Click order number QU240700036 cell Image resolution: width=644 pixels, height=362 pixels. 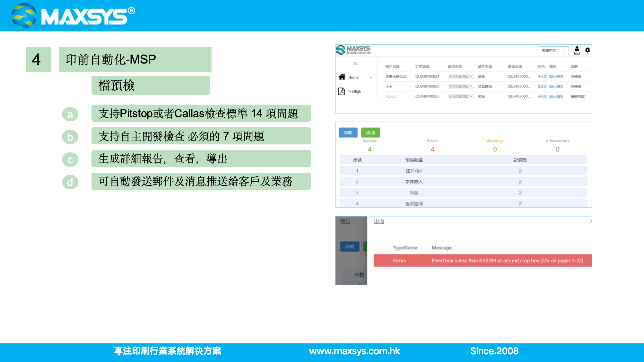(x=427, y=97)
